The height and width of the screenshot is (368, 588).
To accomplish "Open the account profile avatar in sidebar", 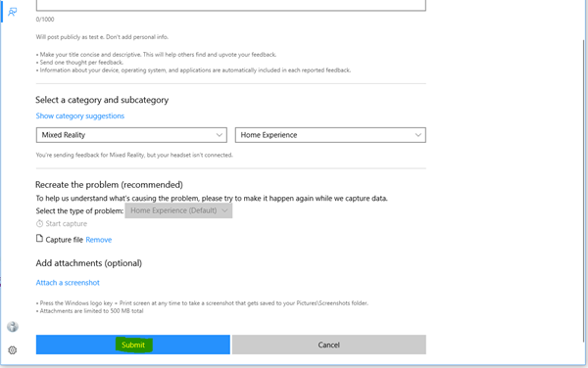I will [x=13, y=327].
